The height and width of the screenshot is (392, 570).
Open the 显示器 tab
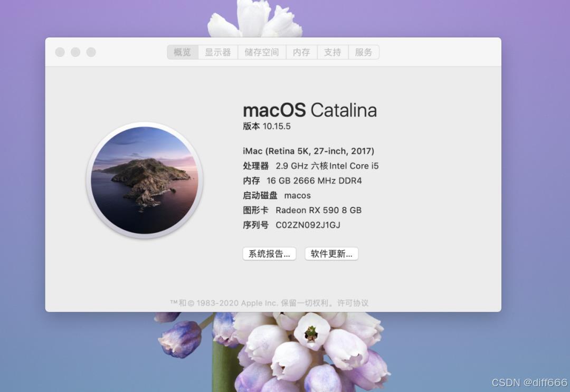coord(218,52)
